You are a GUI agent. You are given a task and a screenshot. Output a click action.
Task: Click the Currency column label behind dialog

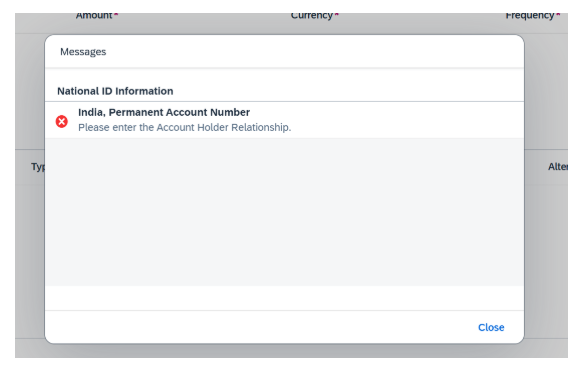(x=312, y=15)
